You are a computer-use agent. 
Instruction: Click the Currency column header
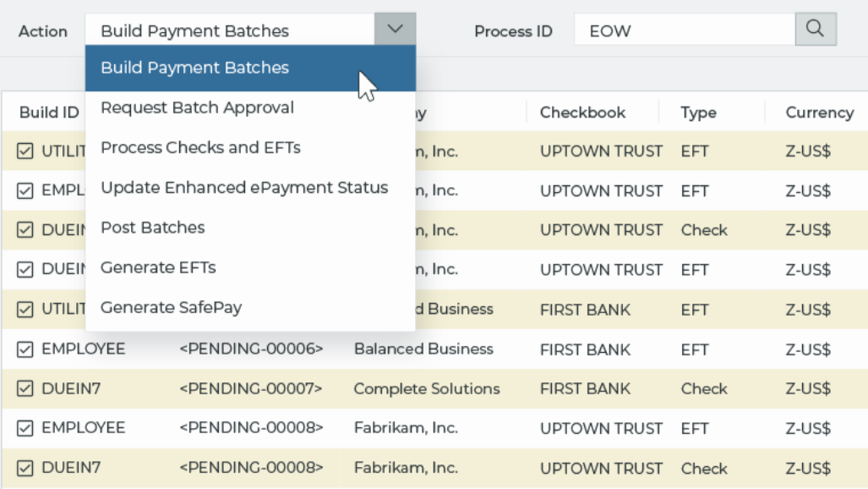816,113
